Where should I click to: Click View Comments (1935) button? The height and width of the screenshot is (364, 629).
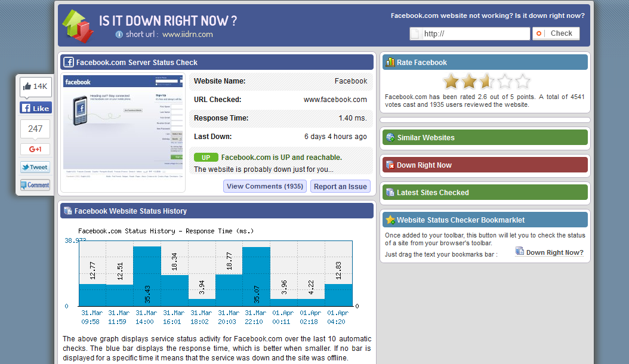click(x=265, y=186)
